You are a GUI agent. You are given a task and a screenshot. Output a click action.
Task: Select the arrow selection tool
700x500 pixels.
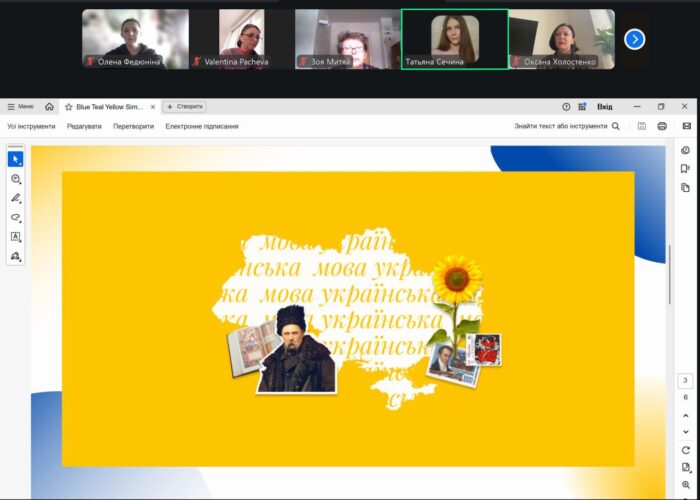tap(16, 159)
